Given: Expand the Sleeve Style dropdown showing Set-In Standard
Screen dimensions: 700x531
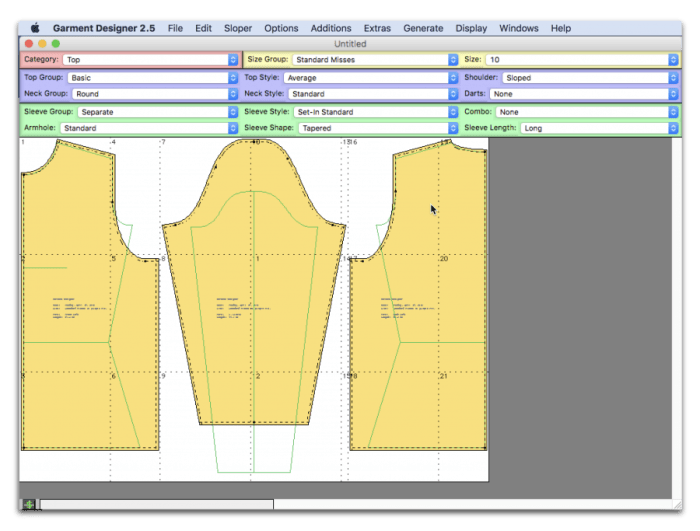Looking at the screenshot, I should pyautogui.click(x=376, y=112).
